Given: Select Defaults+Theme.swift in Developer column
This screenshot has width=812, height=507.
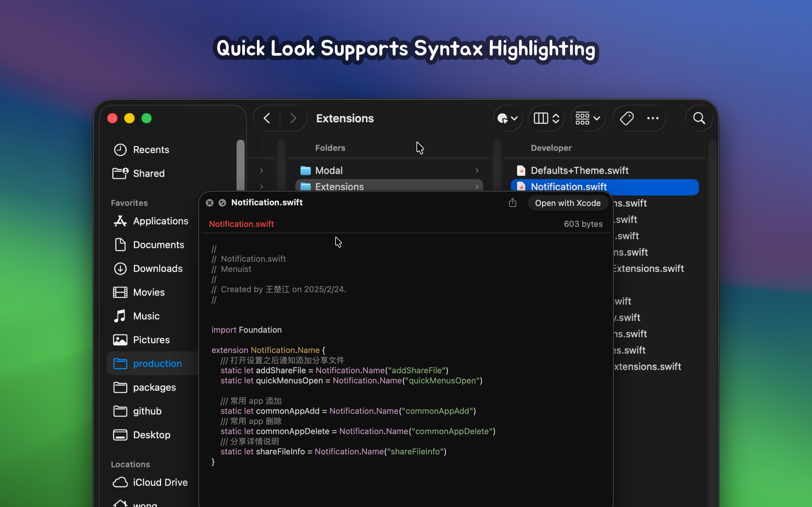Looking at the screenshot, I should 580,170.
